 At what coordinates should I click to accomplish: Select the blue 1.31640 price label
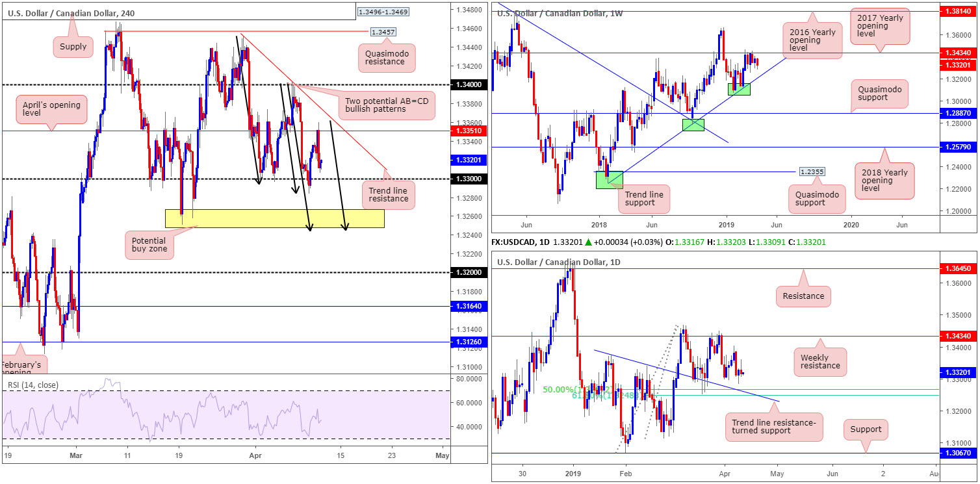click(469, 307)
